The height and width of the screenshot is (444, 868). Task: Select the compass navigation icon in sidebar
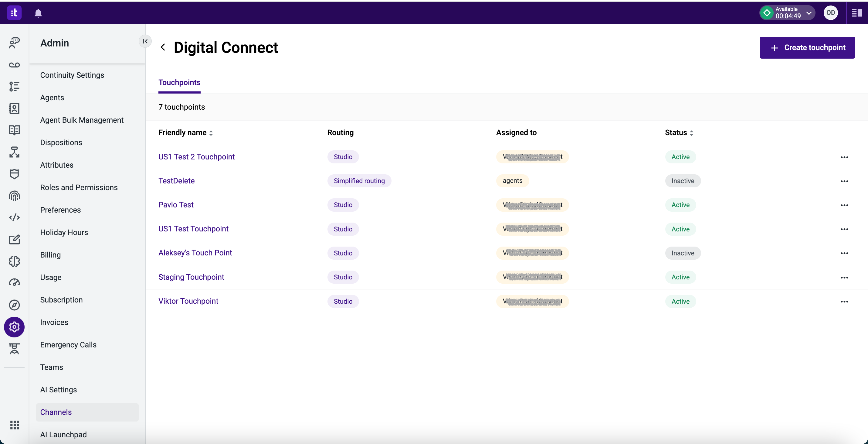[x=14, y=305]
